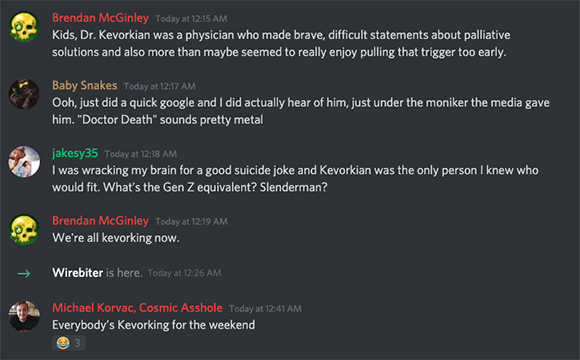Open Wirebiter's profile from the join message
Viewport: 580px width, 360px height.
pyautogui.click(x=77, y=273)
